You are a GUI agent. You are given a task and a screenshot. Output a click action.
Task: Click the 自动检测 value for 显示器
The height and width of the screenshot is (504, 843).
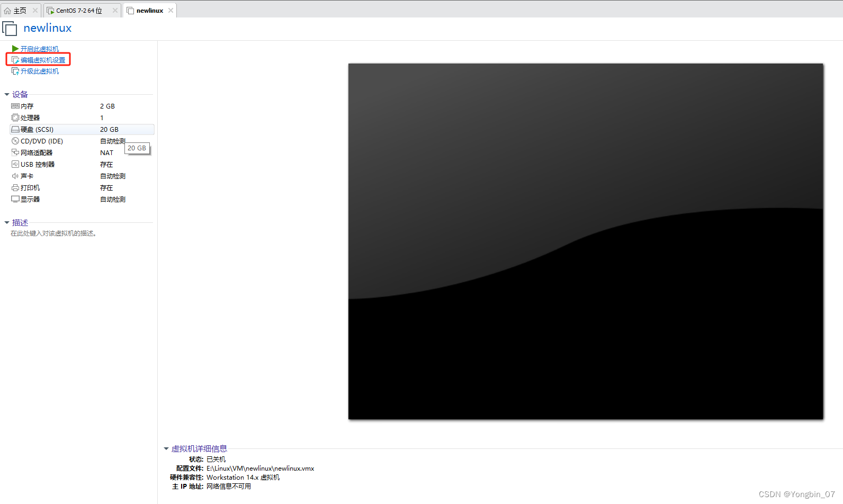coord(113,200)
